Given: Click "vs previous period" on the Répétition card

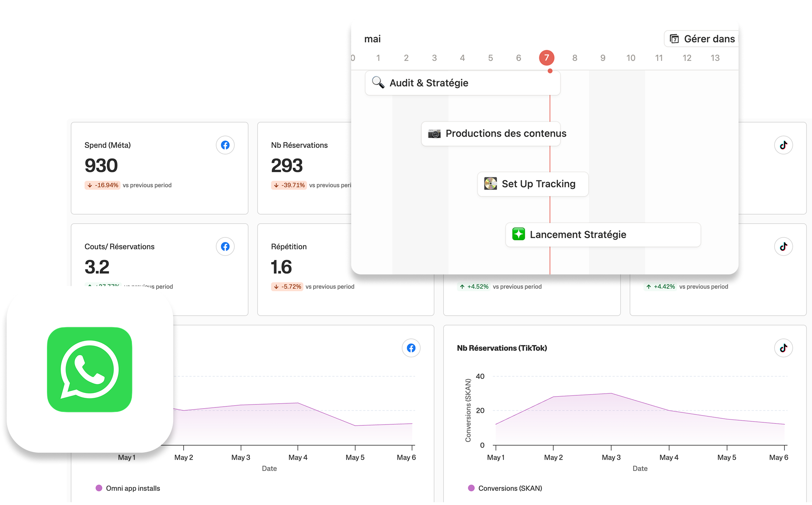Looking at the screenshot, I should pyautogui.click(x=330, y=287).
